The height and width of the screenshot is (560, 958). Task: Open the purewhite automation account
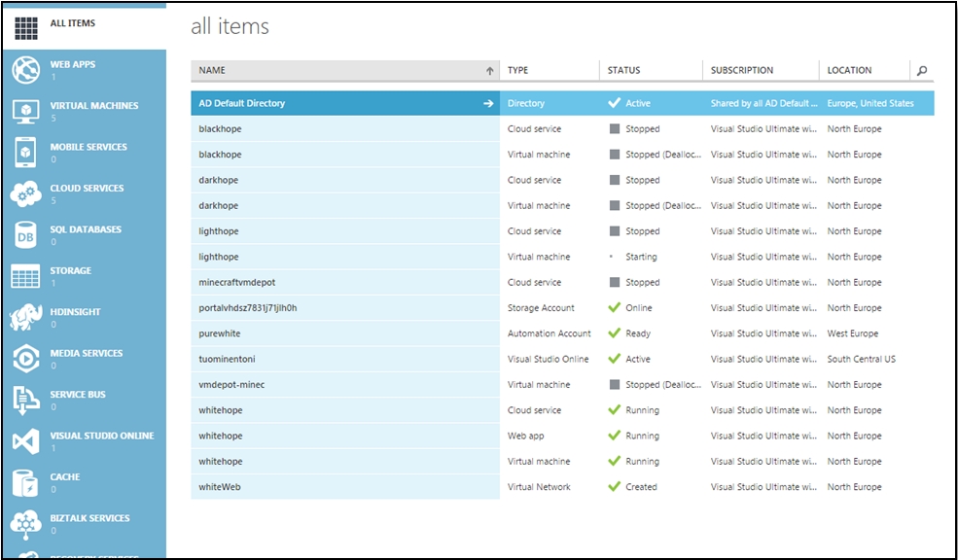[x=220, y=333]
